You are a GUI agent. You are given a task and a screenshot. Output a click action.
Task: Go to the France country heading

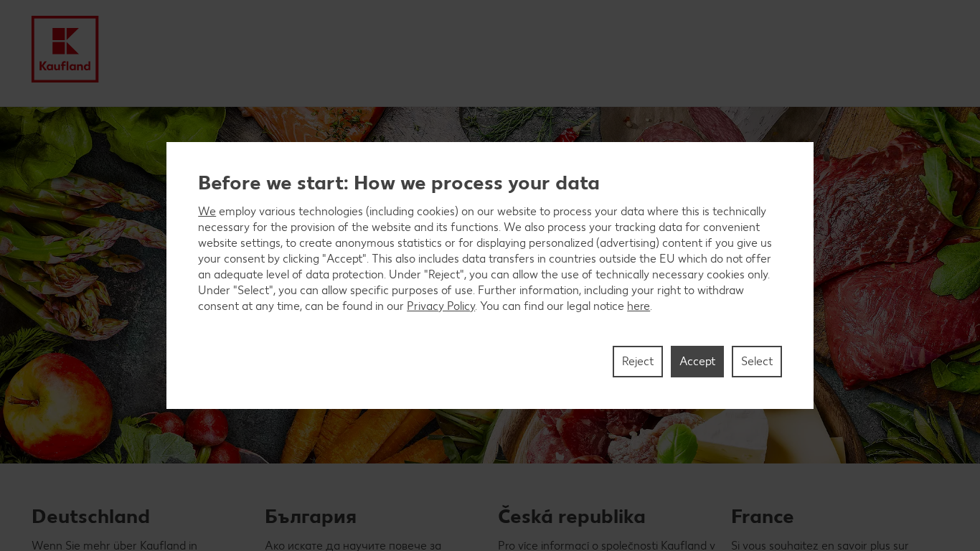(762, 517)
